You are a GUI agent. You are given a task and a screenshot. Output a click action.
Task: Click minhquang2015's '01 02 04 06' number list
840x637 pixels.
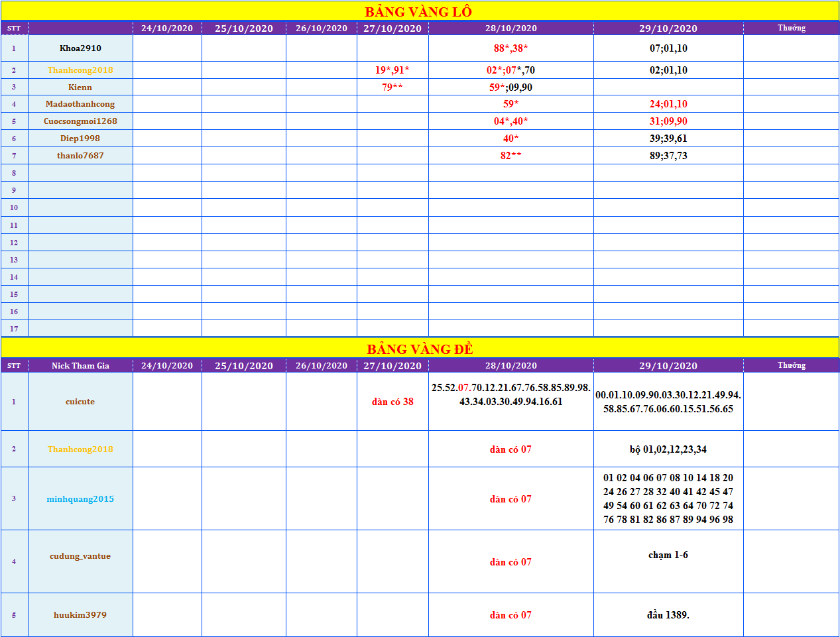[668, 498]
